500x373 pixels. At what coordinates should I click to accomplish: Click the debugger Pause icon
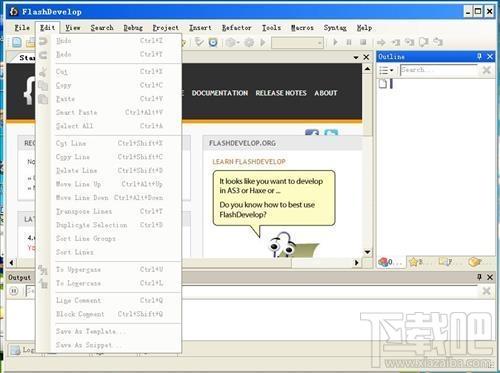pyautogui.click(x=349, y=42)
